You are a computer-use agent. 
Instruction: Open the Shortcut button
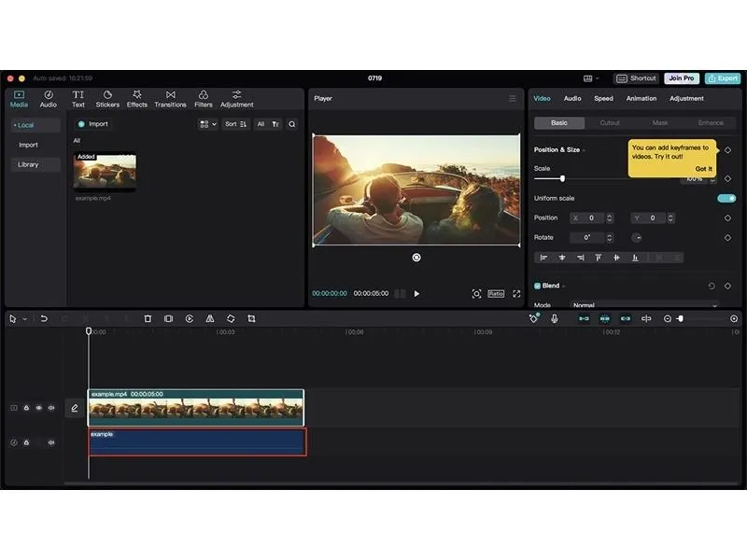click(x=637, y=78)
